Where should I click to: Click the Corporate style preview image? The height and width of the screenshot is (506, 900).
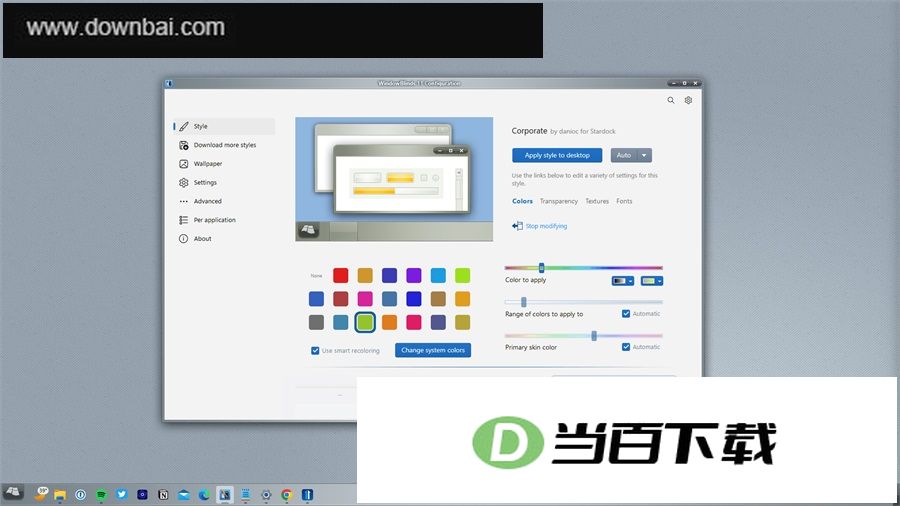394,180
